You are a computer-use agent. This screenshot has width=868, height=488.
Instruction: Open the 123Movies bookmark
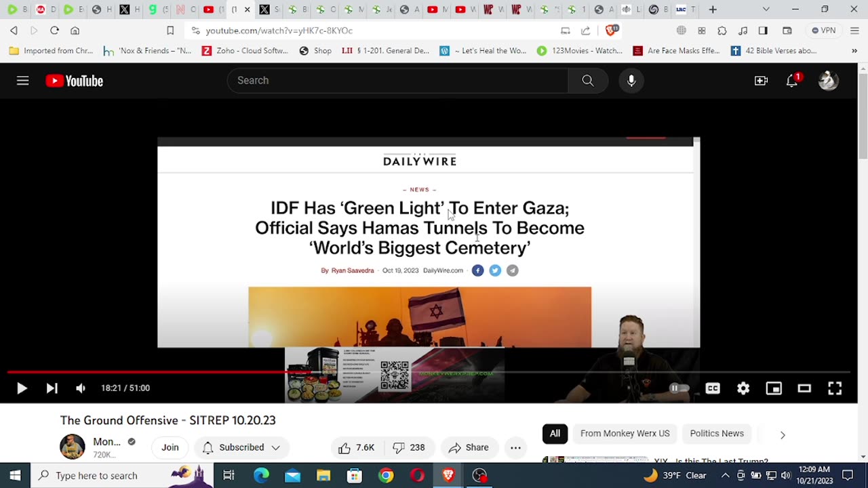[580, 51]
